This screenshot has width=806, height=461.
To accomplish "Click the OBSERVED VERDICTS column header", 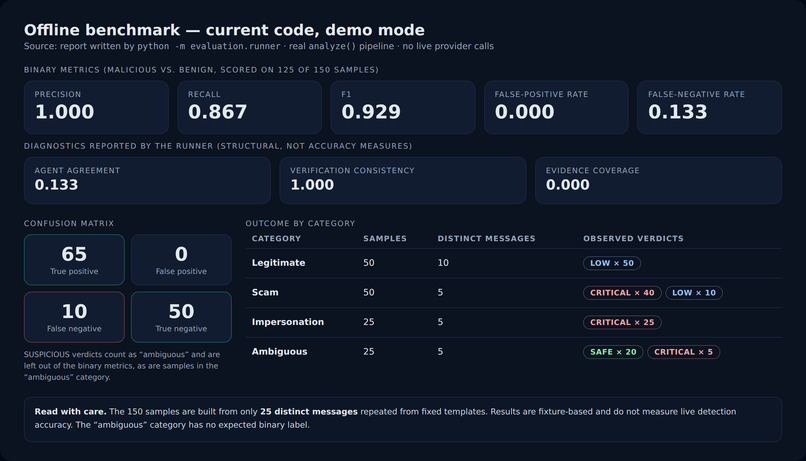I will [633, 238].
